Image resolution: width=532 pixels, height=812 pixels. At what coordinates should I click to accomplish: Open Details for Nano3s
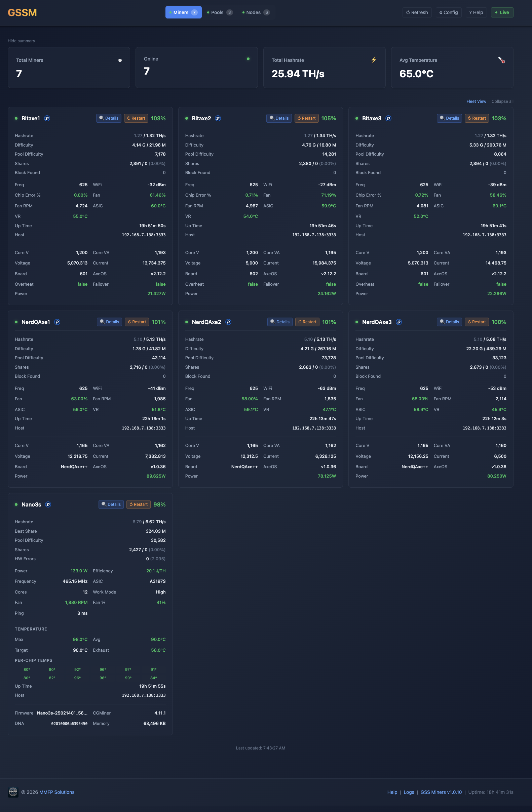(x=111, y=504)
